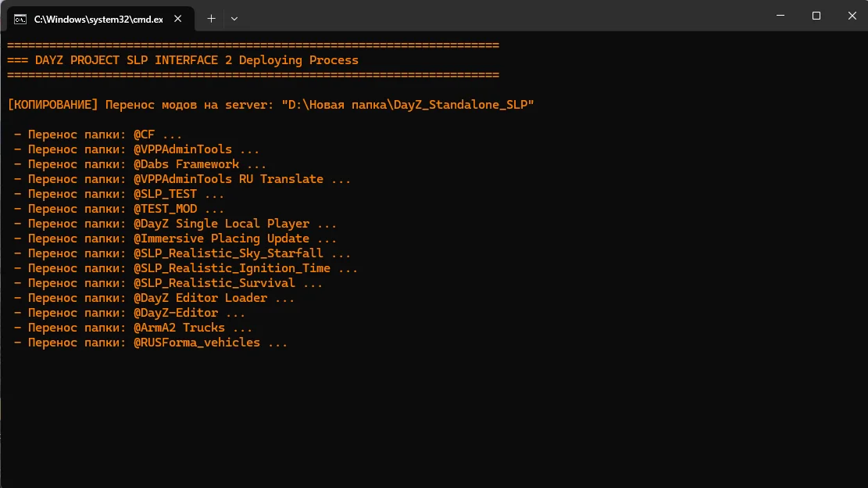Image resolution: width=868 pixels, height=488 pixels.
Task: Click the '@SLP_Realistic_Survival' line
Action: pos(168,283)
